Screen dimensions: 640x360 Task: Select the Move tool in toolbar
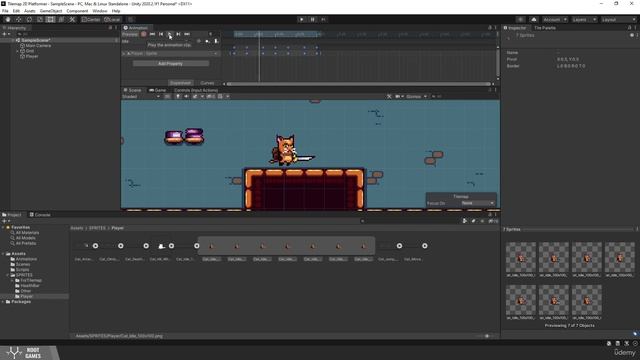point(18,19)
